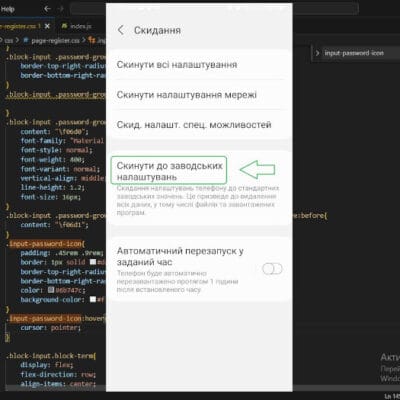
Task: Tap the Автоматичний перезапуск у заданий час label
Action: tap(180, 256)
